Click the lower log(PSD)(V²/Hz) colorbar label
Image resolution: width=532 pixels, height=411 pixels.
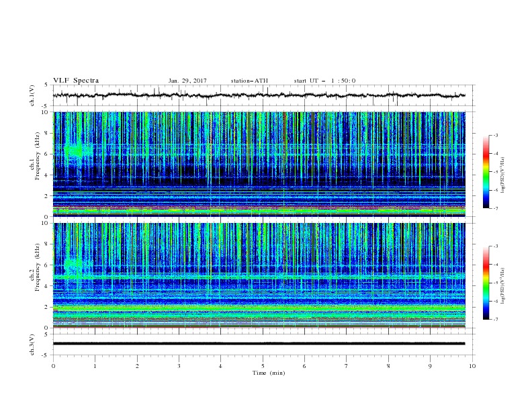502,286
